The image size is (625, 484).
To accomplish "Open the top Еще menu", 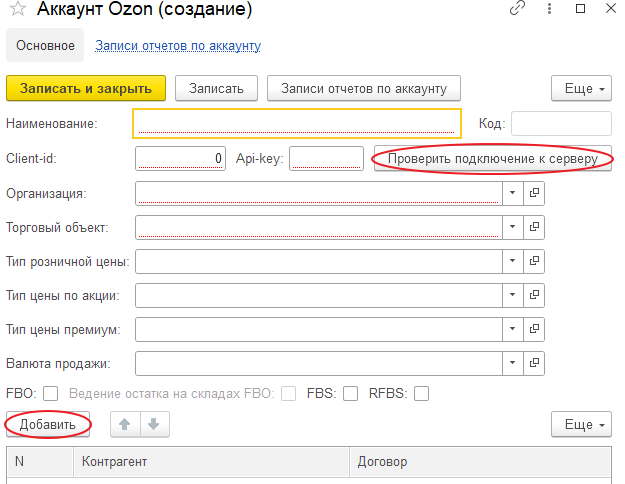I will pyautogui.click(x=582, y=89).
